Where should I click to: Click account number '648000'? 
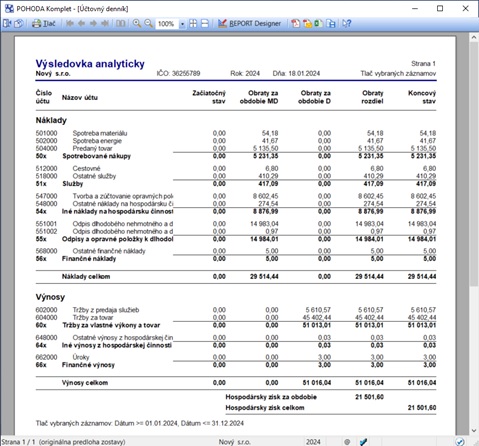pos(46,337)
